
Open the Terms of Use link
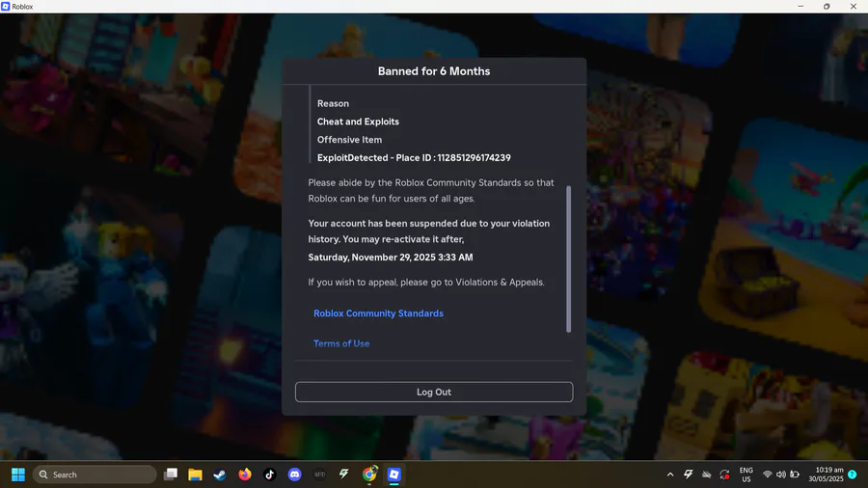[x=341, y=343]
